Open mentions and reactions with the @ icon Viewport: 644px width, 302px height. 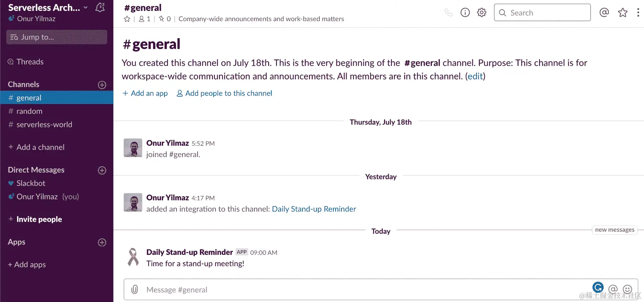point(604,12)
